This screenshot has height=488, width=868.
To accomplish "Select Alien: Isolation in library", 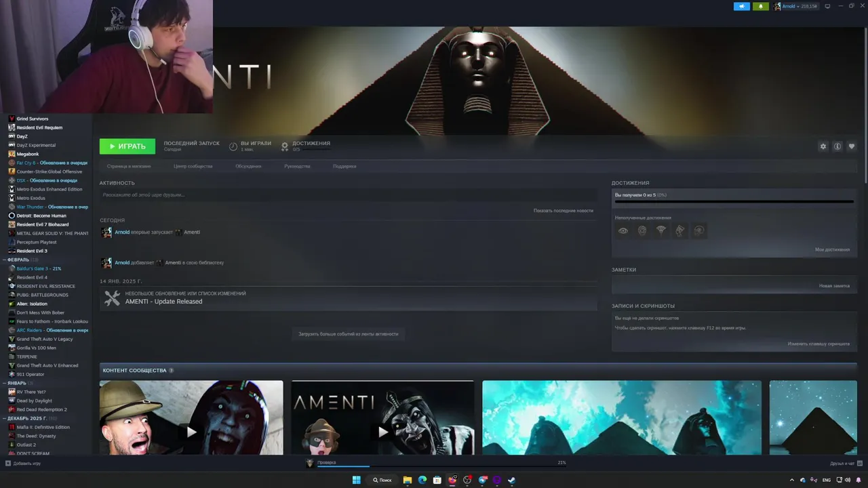I will tap(32, 304).
